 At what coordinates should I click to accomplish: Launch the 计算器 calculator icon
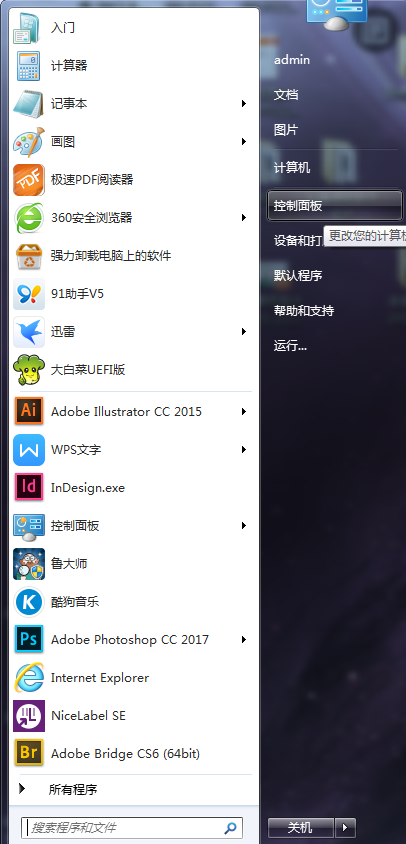pyautogui.click(x=29, y=66)
